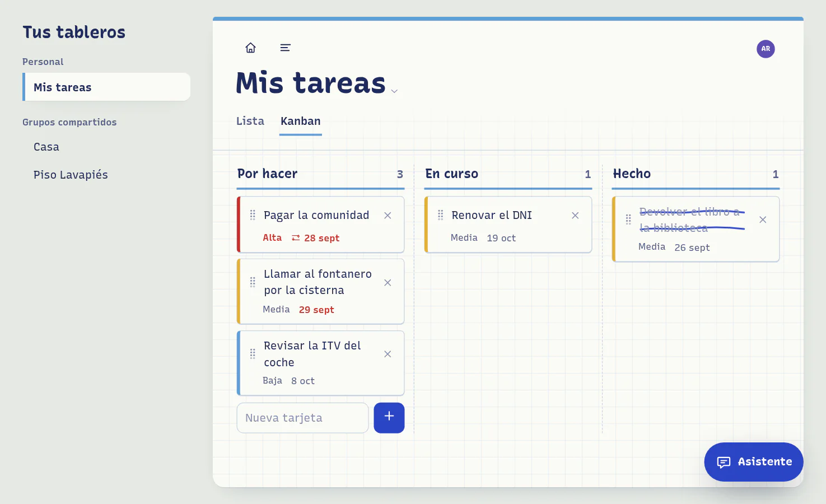Viewport: 826px width, 504px height.
Task: Click the 8 oct due date
Action: click(303, 381)
